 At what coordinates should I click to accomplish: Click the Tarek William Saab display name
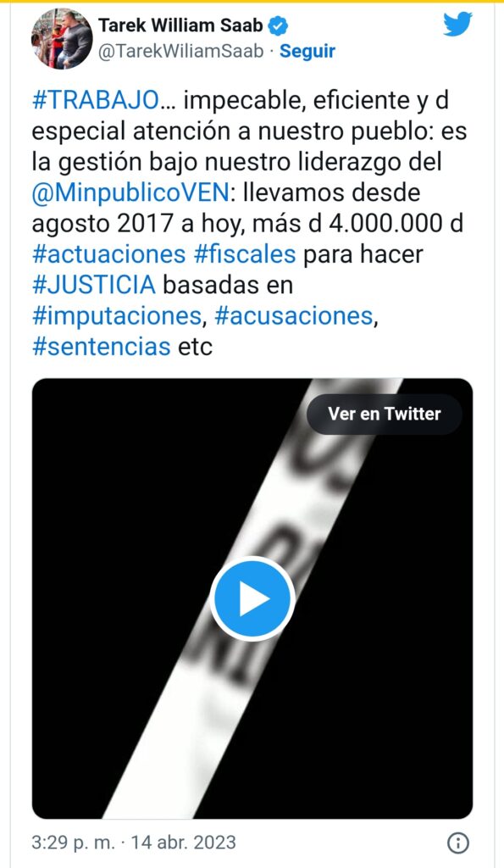(x=181, y=25)
